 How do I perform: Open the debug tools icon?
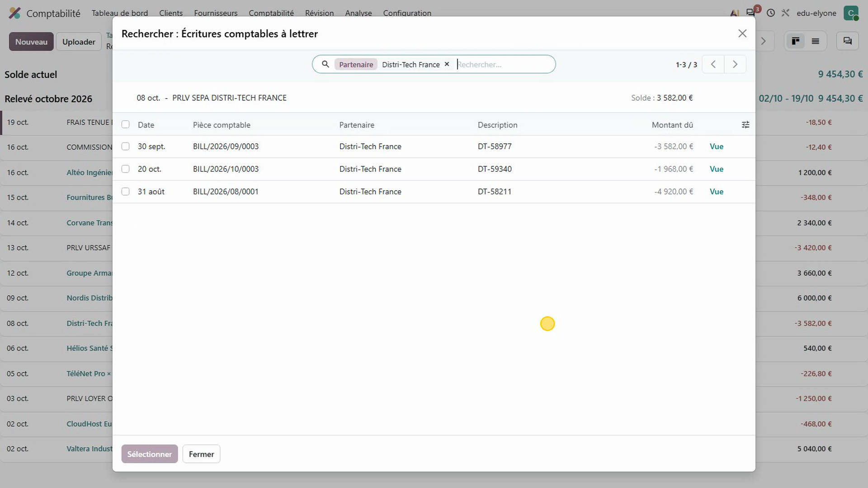(x=785, y=13)
